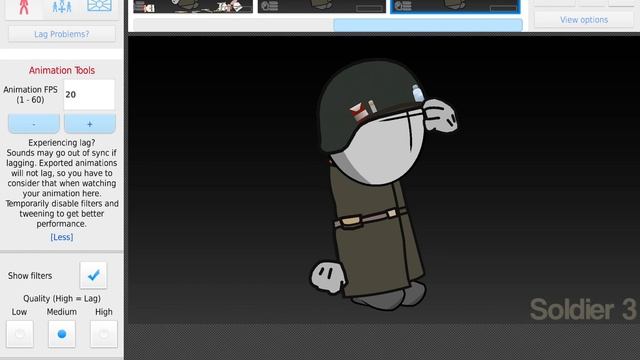Image resolution: width=640 pixels, height=360 pixels.
Task: Increase FPS with the plus button
Action: pyautogui.click(x=90, y=124)
